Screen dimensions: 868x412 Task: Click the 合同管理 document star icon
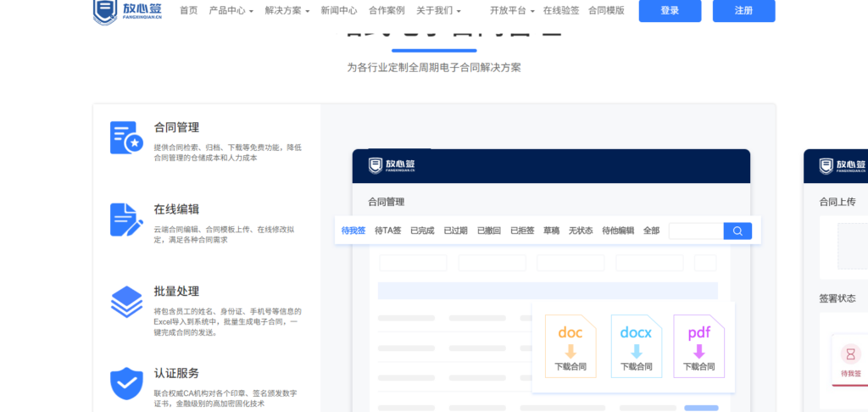[x=126, y=137]
